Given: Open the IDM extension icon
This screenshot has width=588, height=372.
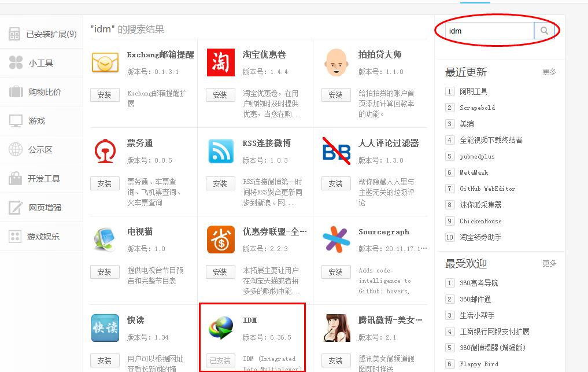Looking at the screenshot, I should click(220, 329).
